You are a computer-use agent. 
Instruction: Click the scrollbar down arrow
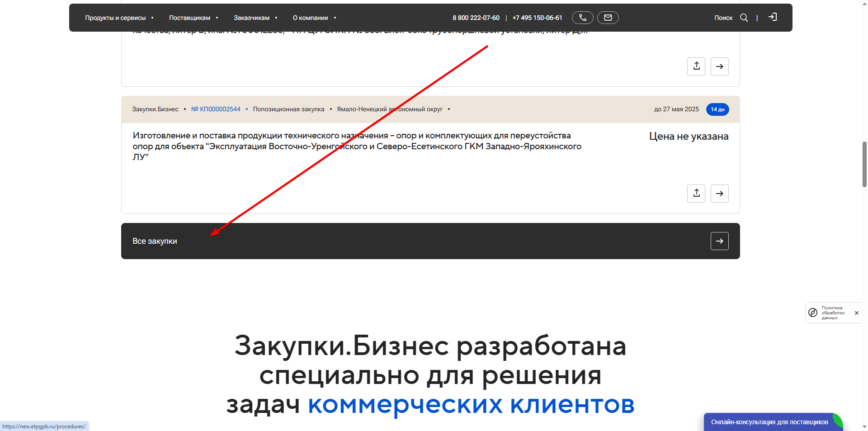[864, 426]
